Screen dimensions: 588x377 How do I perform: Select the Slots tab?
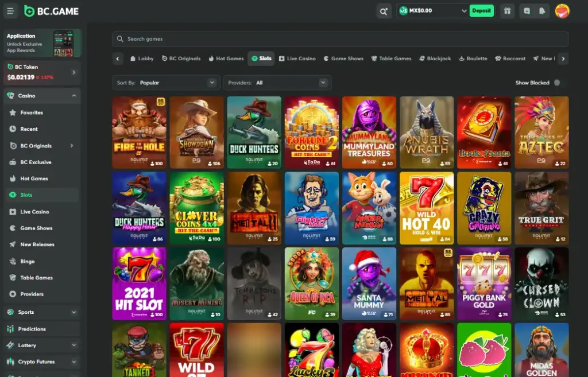(261, 59)
